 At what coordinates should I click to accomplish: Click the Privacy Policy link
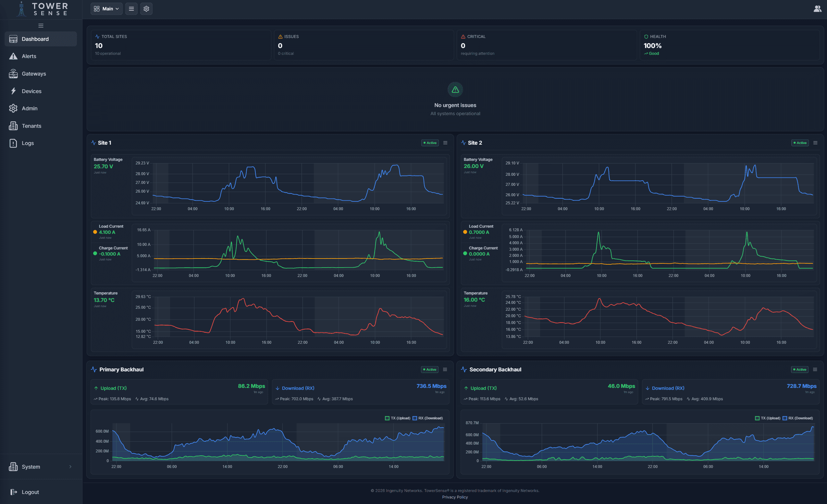pos(455,497)
